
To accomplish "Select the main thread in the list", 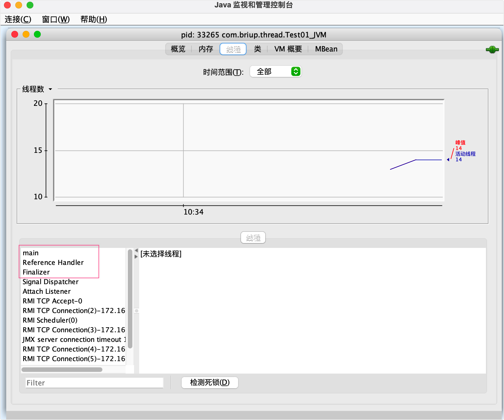I will click(73, 253).
